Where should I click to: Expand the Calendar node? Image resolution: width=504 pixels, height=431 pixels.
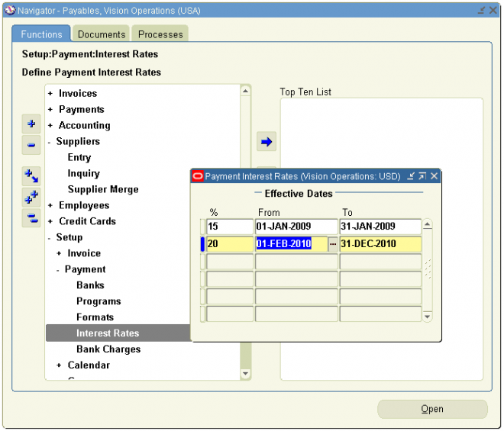coord(59,365)
